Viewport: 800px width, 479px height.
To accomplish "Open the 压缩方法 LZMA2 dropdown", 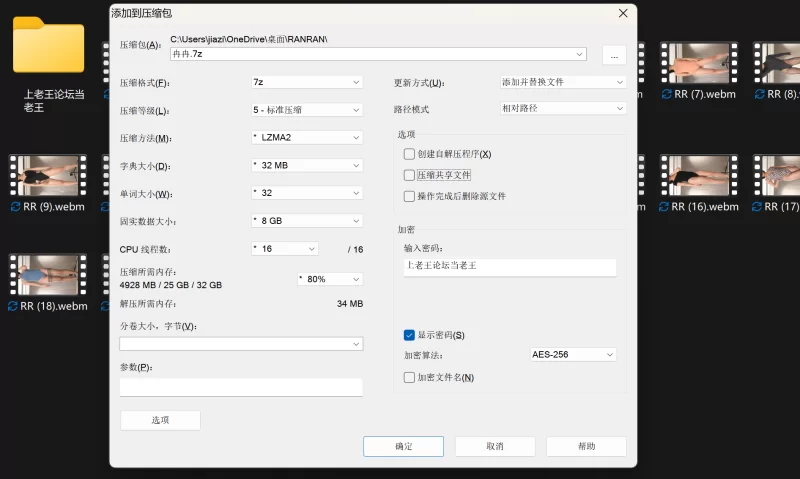I will [307, 137].
